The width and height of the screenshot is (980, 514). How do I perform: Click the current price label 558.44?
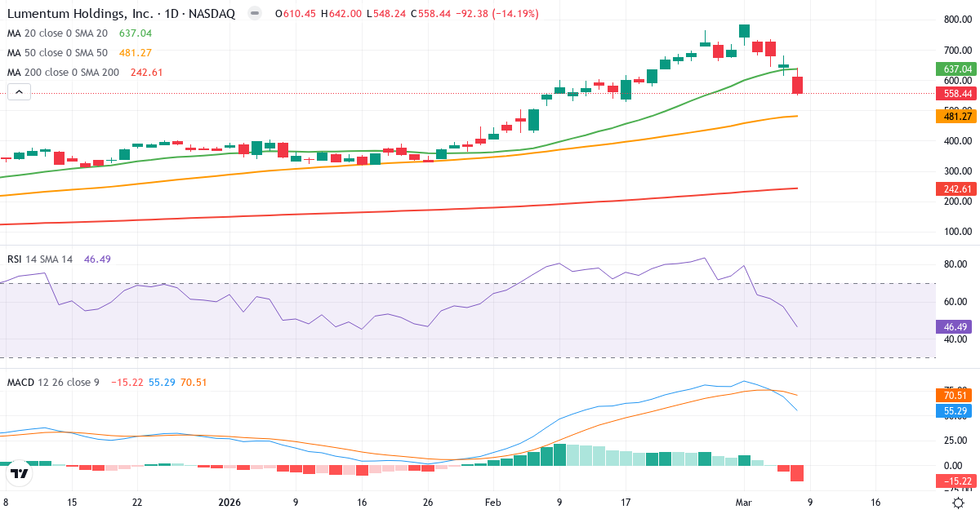click(x=955, y=94)
